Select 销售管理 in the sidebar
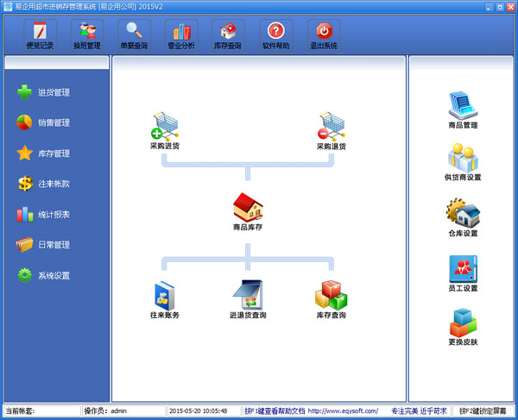This screenshot has height=420, width=518. pos(43,122)
